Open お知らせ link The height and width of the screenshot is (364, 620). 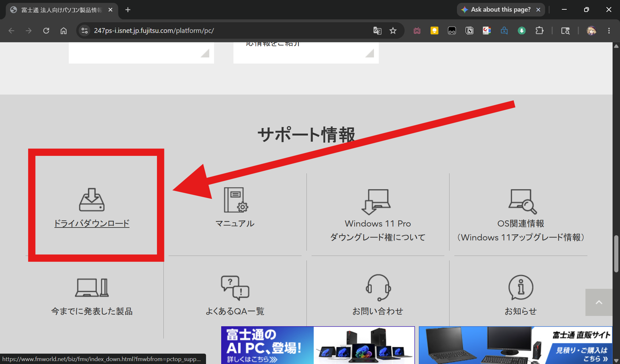521,311
